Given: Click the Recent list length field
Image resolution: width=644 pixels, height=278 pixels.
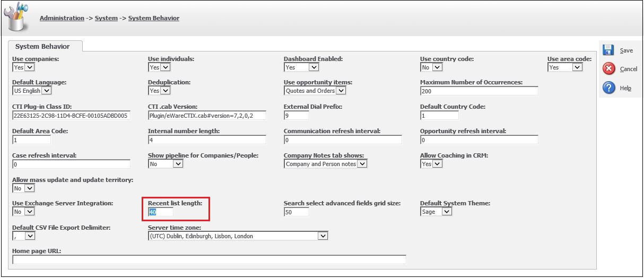Looking at the screenshot, I should click(161, 212).
